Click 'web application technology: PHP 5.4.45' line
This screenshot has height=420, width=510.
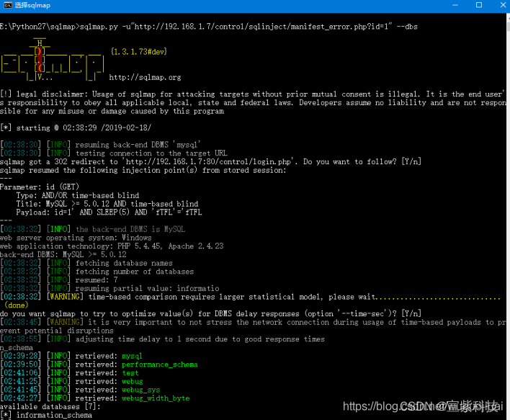point(112,246)
